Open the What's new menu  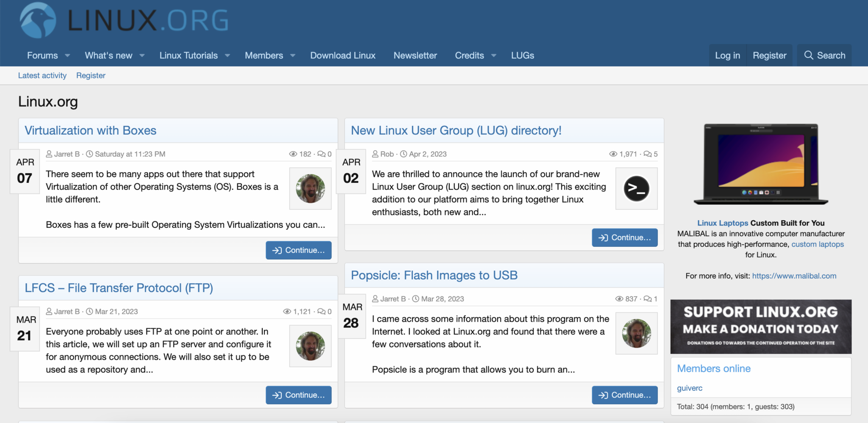tap(142, 55)
